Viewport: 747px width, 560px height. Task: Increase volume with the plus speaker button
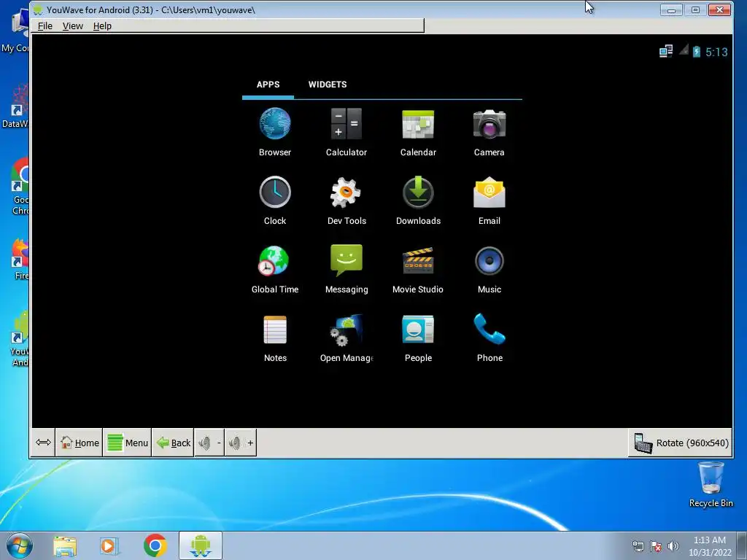241,443
